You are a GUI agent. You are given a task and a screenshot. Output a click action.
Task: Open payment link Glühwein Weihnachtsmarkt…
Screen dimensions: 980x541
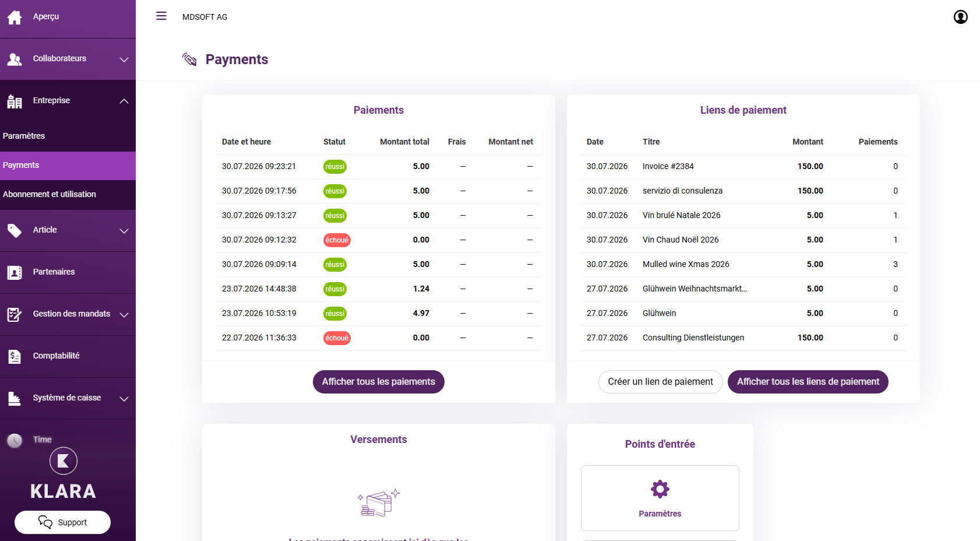(743, 289)
